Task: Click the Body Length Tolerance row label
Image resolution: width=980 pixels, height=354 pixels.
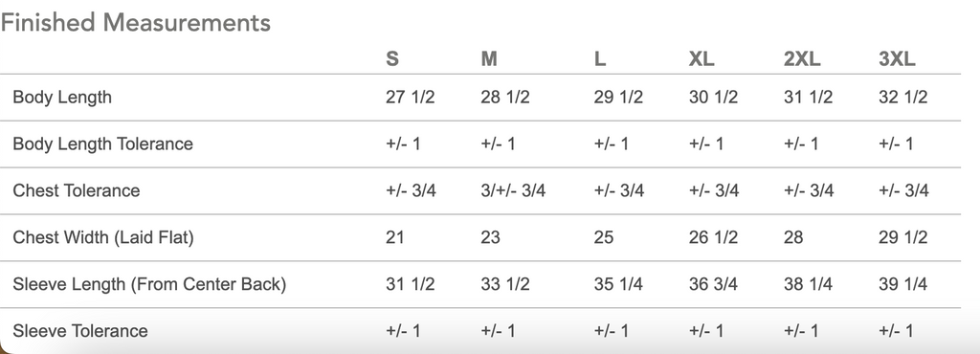Action: (102, 144)
